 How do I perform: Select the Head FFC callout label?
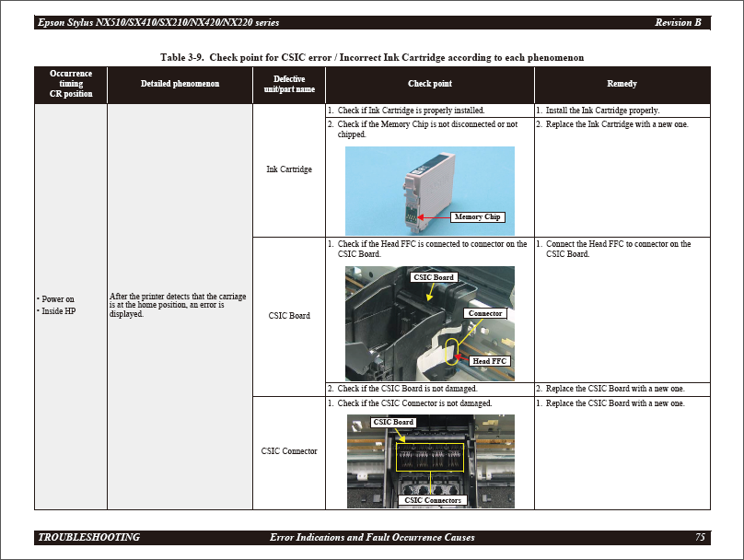(x=489, y=361)
